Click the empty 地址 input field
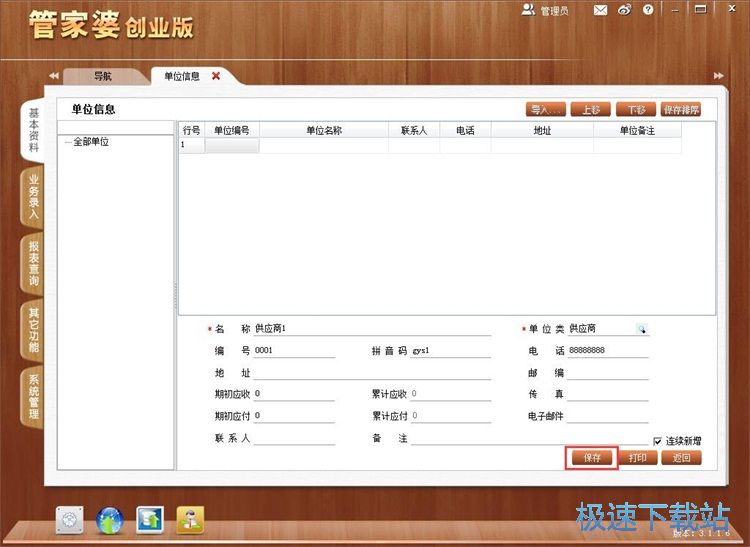 (373, 373)
